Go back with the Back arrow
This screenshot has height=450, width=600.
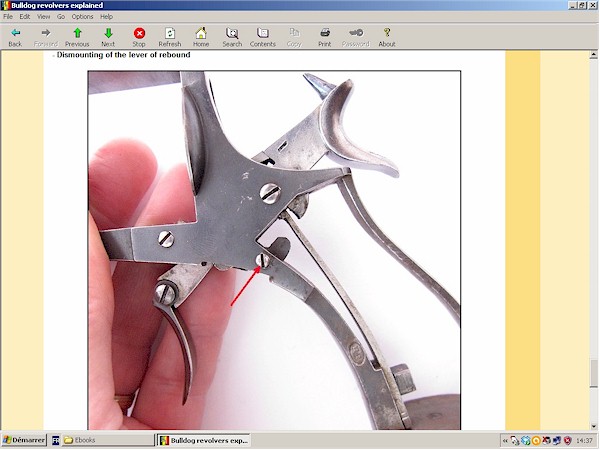(x=15, y=38)
